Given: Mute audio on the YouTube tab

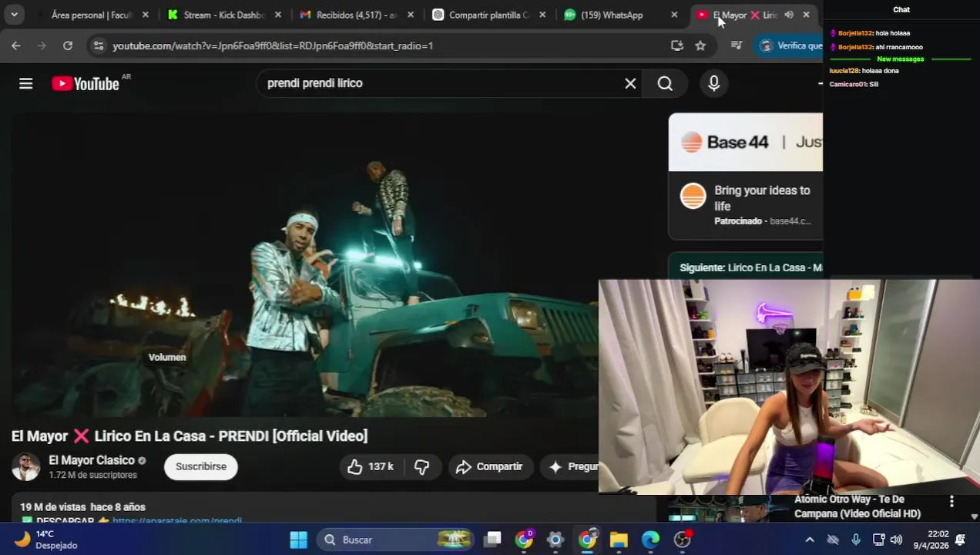Looking at the screenshot, I should (789, 15).
